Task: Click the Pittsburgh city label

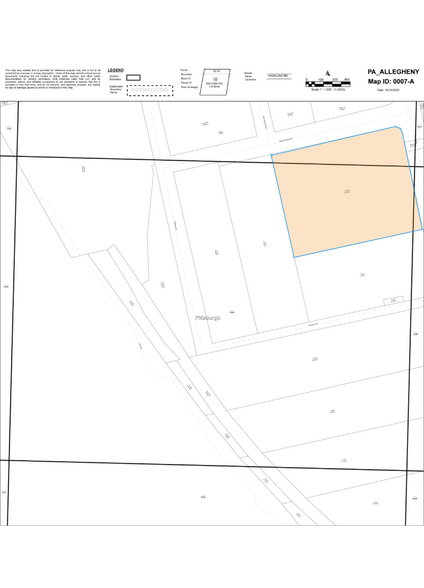Action: coord(208,318)
